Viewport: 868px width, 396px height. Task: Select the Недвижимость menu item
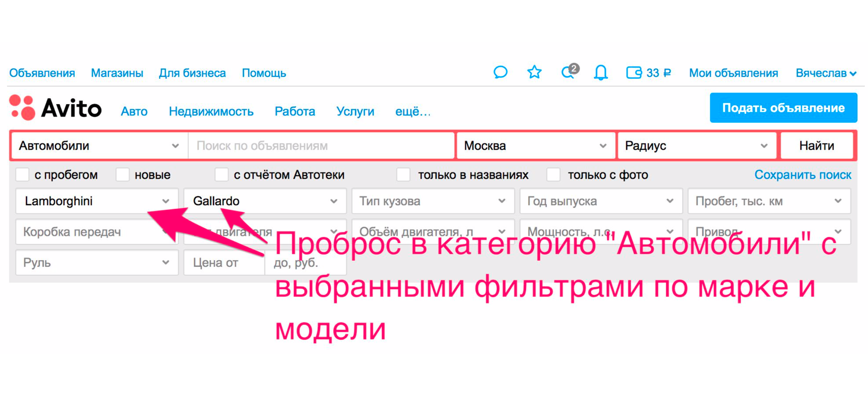pos(211,112)
